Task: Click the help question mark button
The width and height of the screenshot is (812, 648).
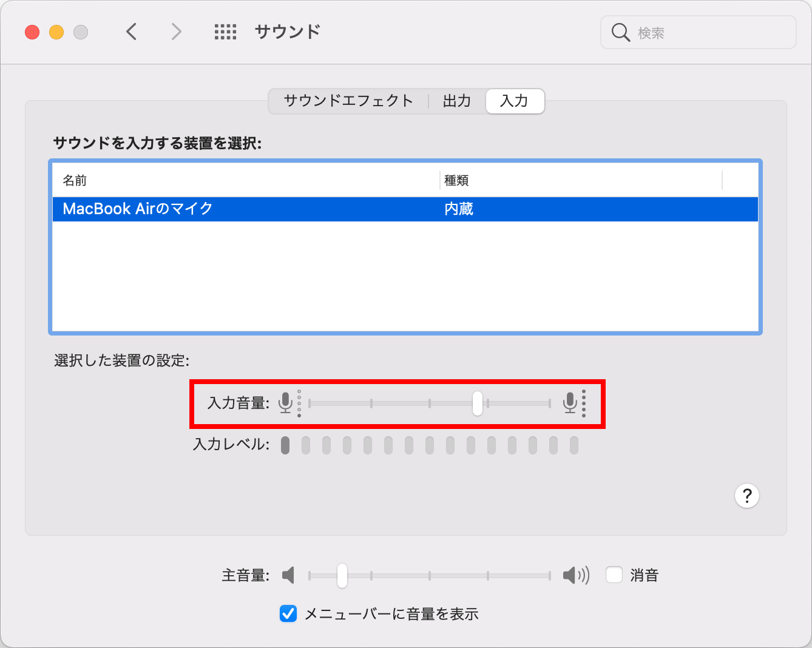Action: tap(747, 496)
